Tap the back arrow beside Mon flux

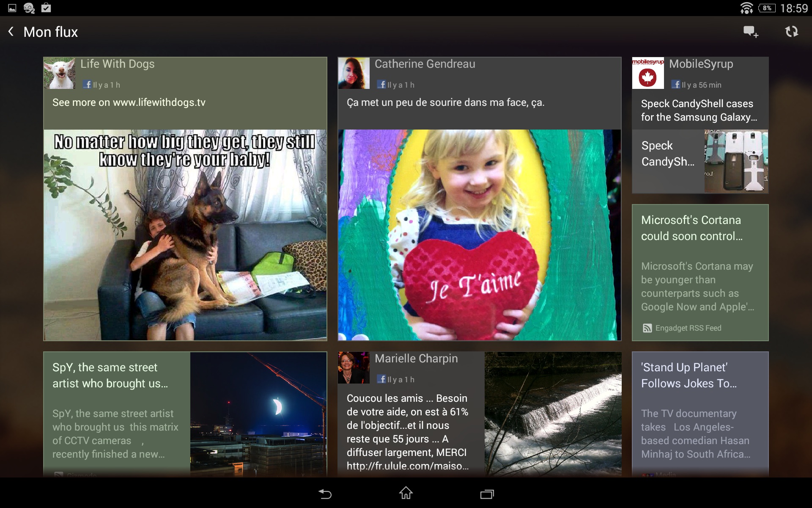pos(11,32)
